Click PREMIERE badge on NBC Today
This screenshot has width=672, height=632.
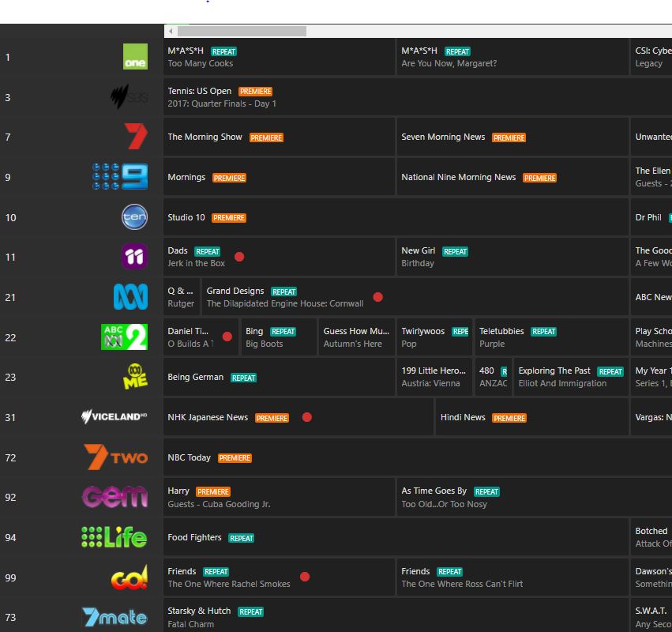tap(235, 458)
